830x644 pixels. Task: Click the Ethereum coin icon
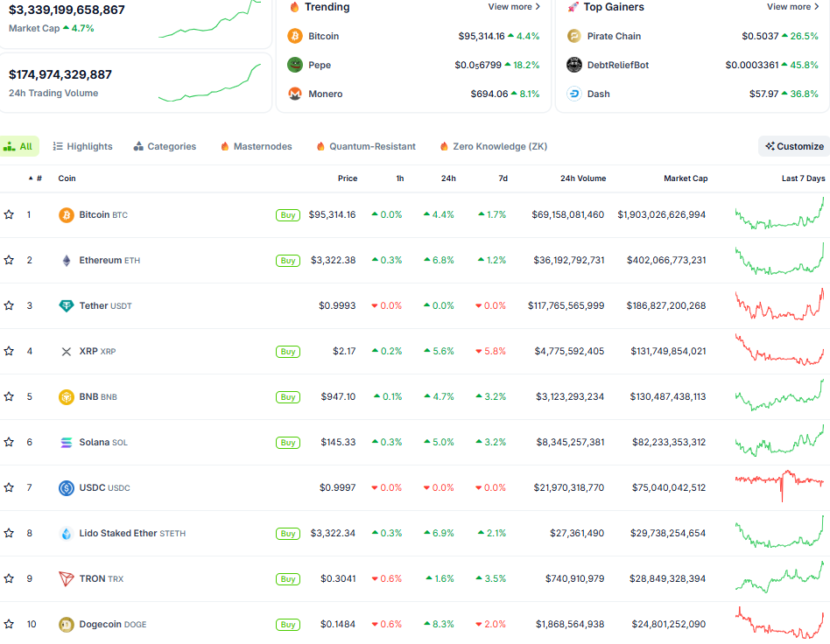(x=66, y=261)
